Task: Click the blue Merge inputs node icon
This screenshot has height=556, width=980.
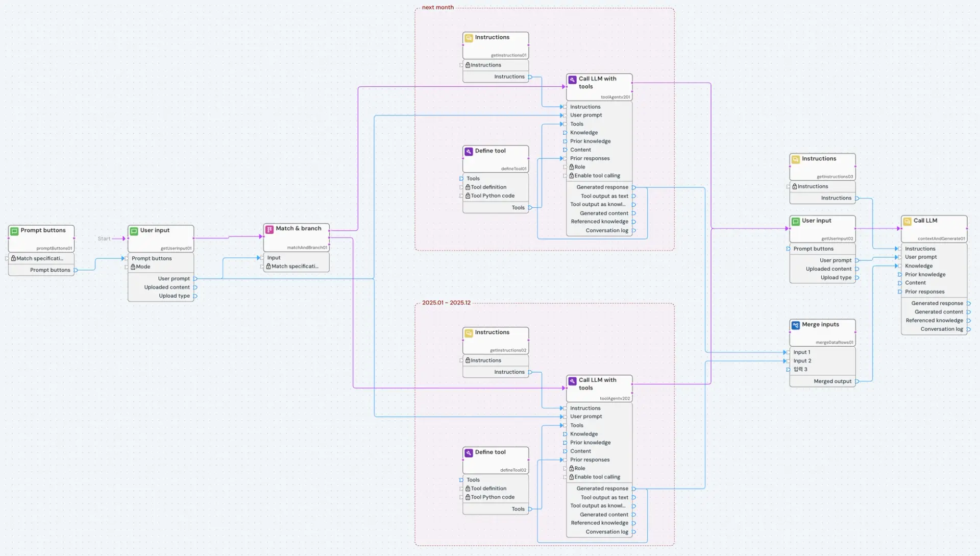Action: pyautogui.click(x=795, y=325)
